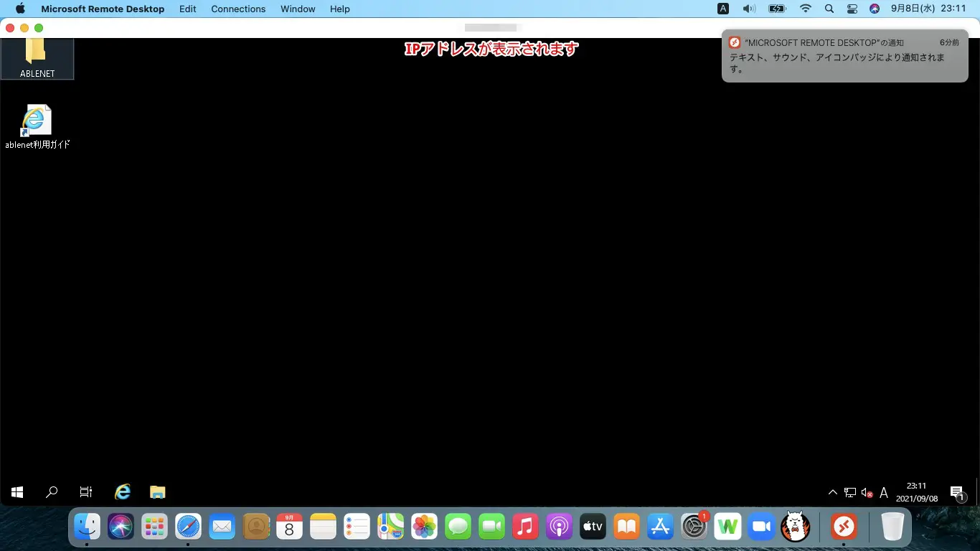Select the ablenet利用ガイド desktop shortcut

(37, 126)
